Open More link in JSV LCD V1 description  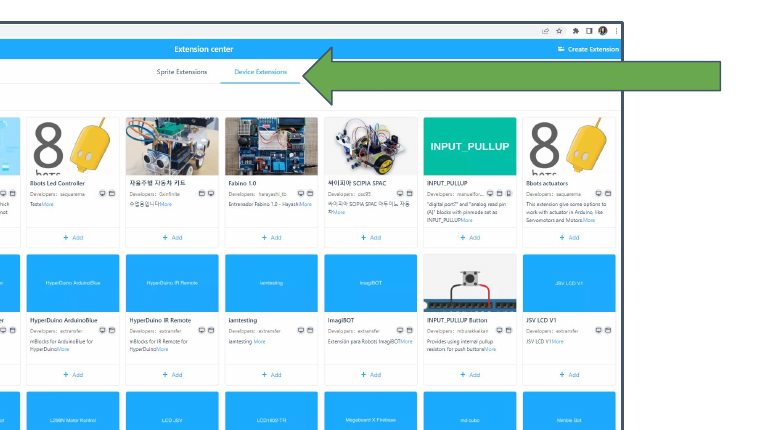point(557,341)
